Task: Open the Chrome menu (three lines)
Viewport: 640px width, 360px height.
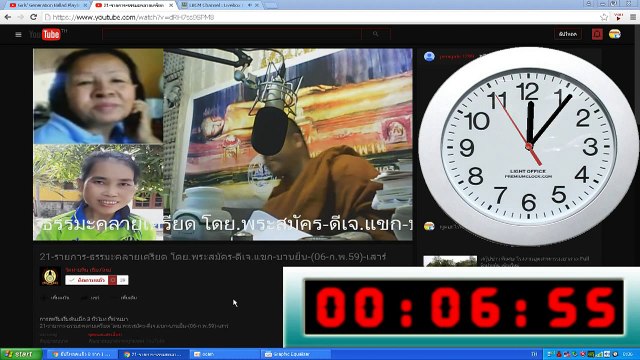Action: [633, 17]
